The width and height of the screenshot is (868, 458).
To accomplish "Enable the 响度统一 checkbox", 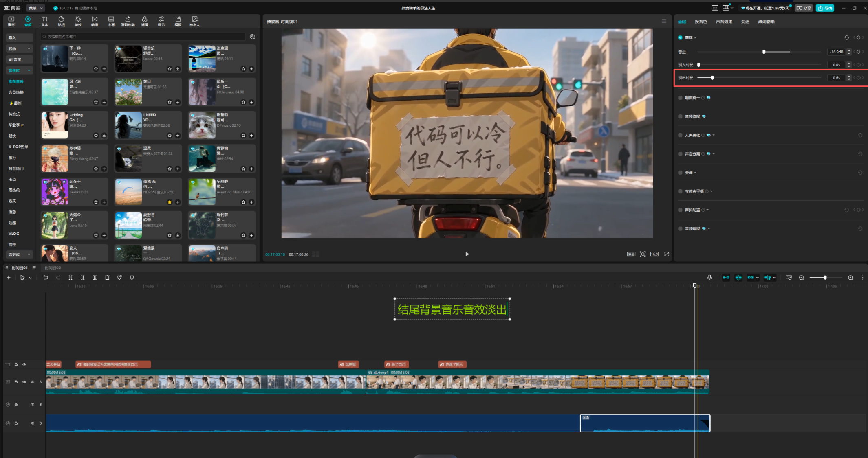I will coord(680,98).
